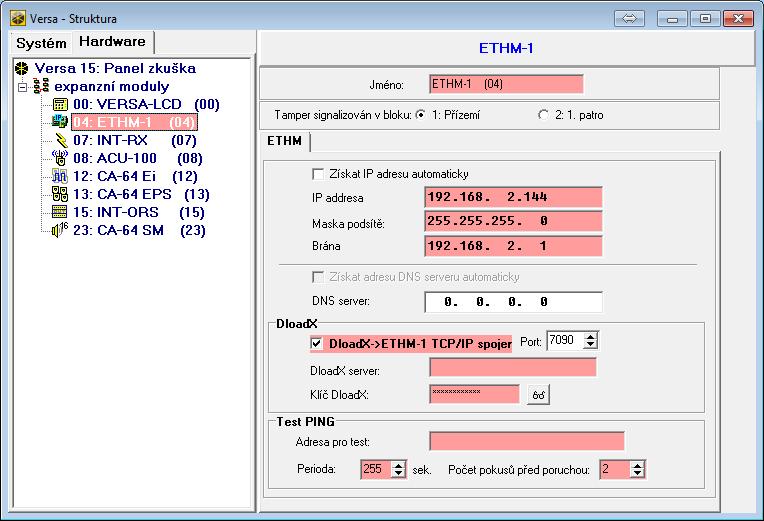The height and width of the screenshot is (521, 764).
Task: Click the CA-64 Ei expander icon
Action: pyautogui.click(x=60, y=176)
